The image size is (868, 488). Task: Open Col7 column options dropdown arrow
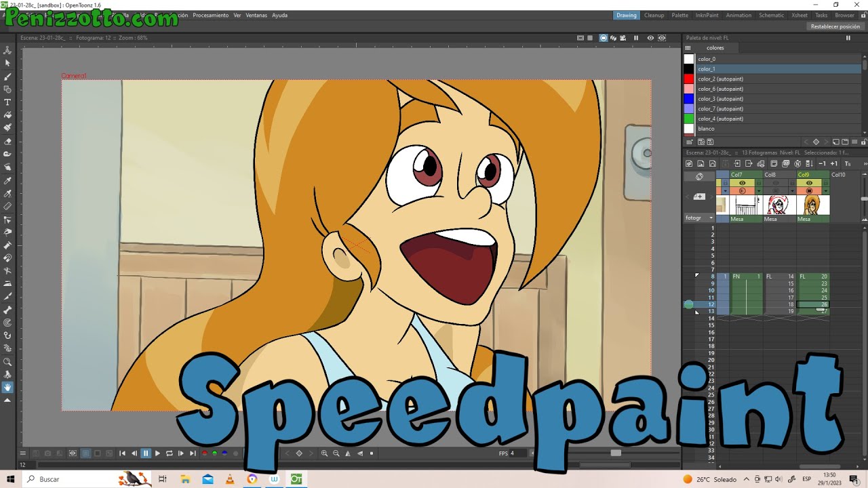click(759, 191)
